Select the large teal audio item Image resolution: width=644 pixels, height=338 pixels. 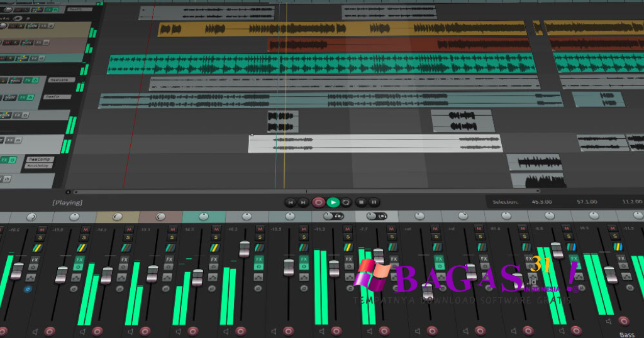322,65
